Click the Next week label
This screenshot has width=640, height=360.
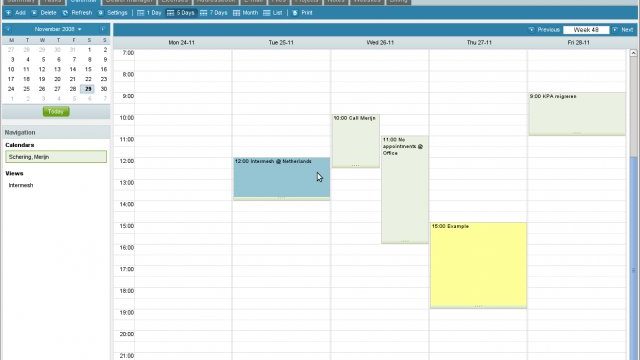(627, 29)
